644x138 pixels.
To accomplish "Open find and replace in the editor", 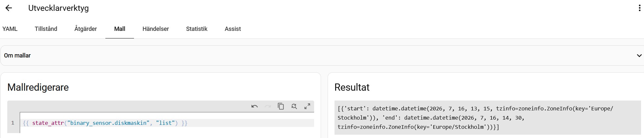I will 294,106.
